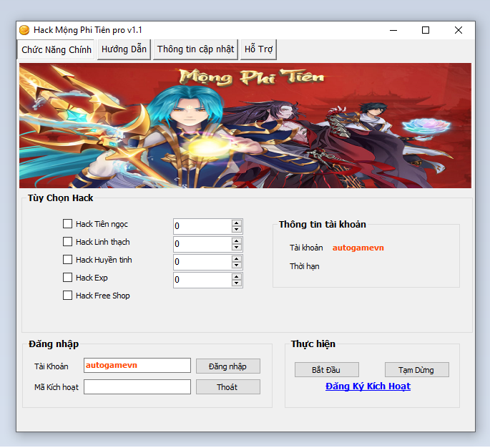Image resolution: width=490 pixels, height=448 pixels.
Task: Tick the Hack Linh thạch checkbox
Action: coord(68,242)
